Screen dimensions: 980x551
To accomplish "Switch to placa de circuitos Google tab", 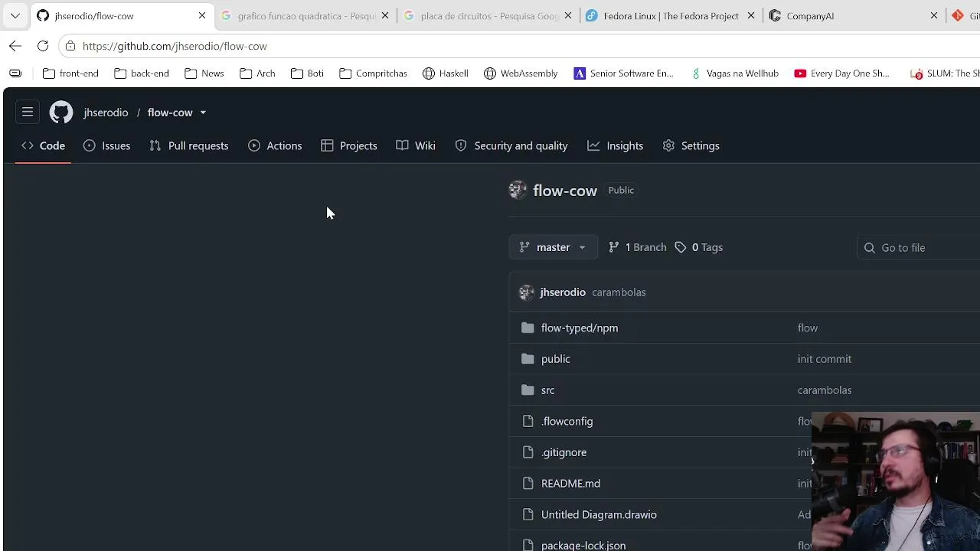I will 488,15.
